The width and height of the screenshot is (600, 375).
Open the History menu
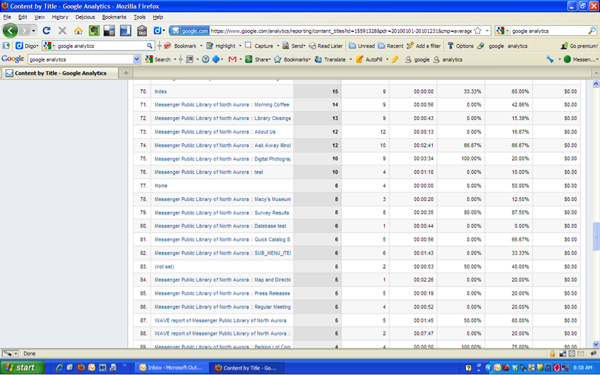pos(60,17)
